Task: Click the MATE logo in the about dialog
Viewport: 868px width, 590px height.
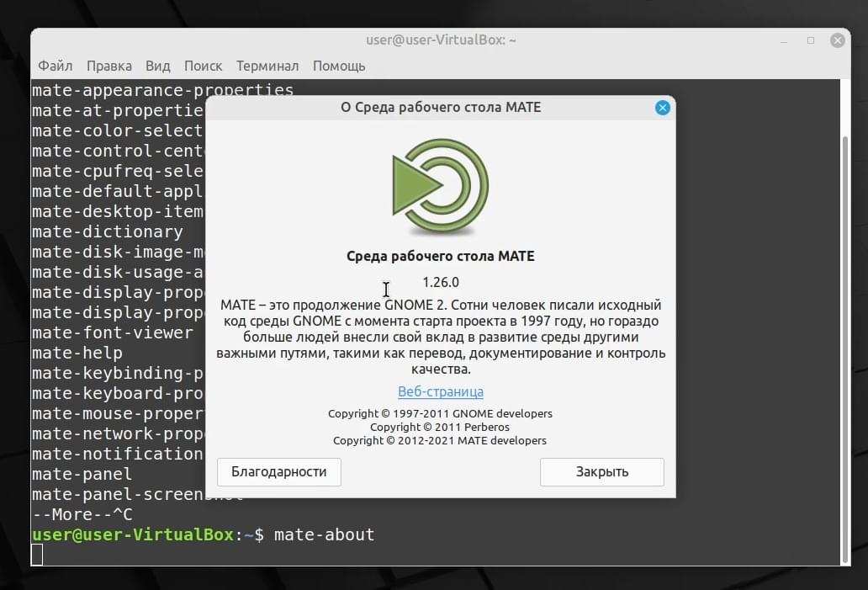Action: pos(441,187)
